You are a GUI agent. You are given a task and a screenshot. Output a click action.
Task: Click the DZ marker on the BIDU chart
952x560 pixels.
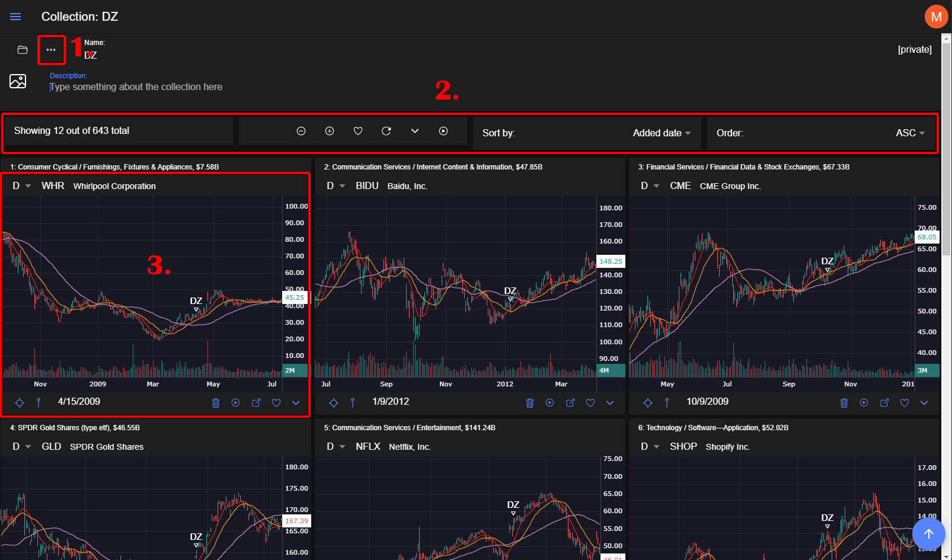tap(510, 293)
